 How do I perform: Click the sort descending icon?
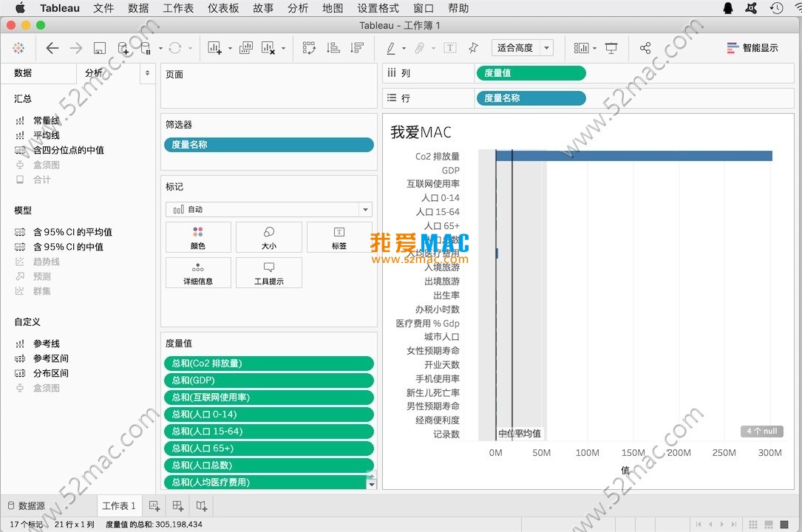pyautogui.click(x=357, y=48)
